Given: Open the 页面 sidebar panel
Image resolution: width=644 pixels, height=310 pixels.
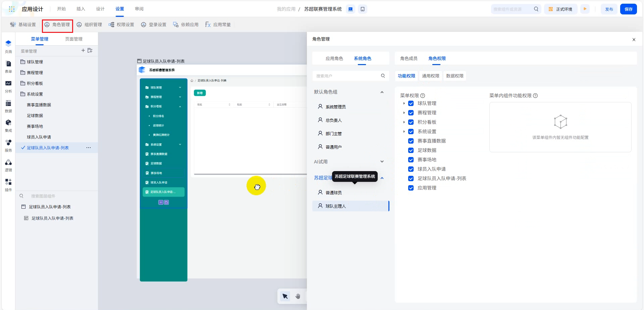Looking at the screenshot, I should click(8, 47).
